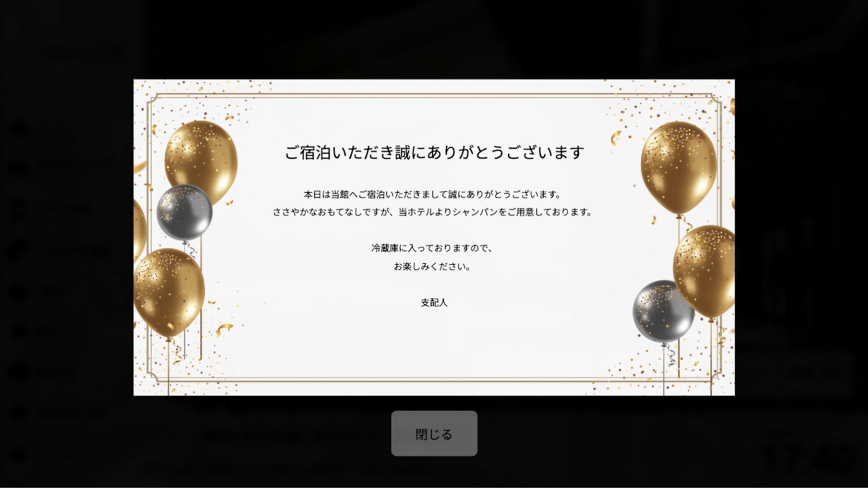The width and height of the screenshot is (868, 488).
Task: Click the gold decorative border along the card bottom
Action: [434, 380]
